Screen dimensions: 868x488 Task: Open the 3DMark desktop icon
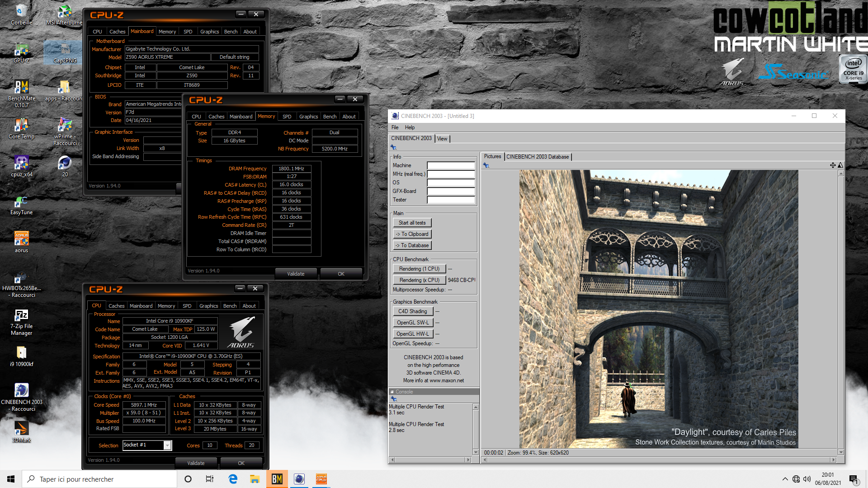click(x=21, y=432)
